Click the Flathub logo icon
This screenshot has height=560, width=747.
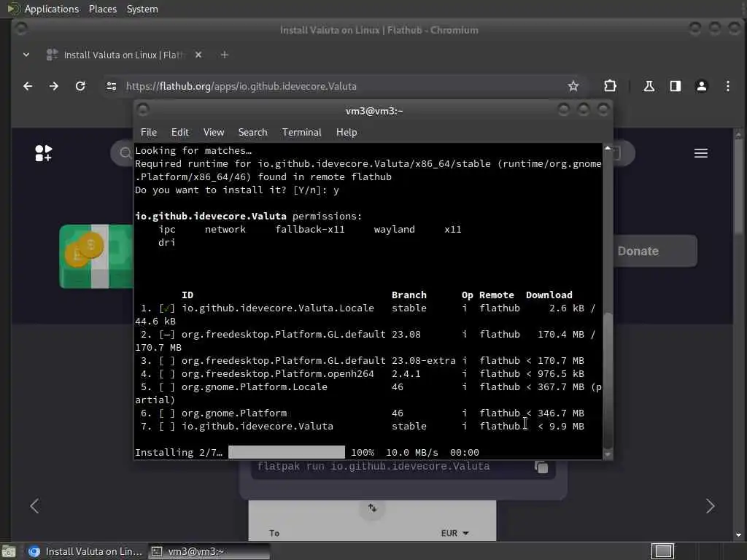[43, 153]
